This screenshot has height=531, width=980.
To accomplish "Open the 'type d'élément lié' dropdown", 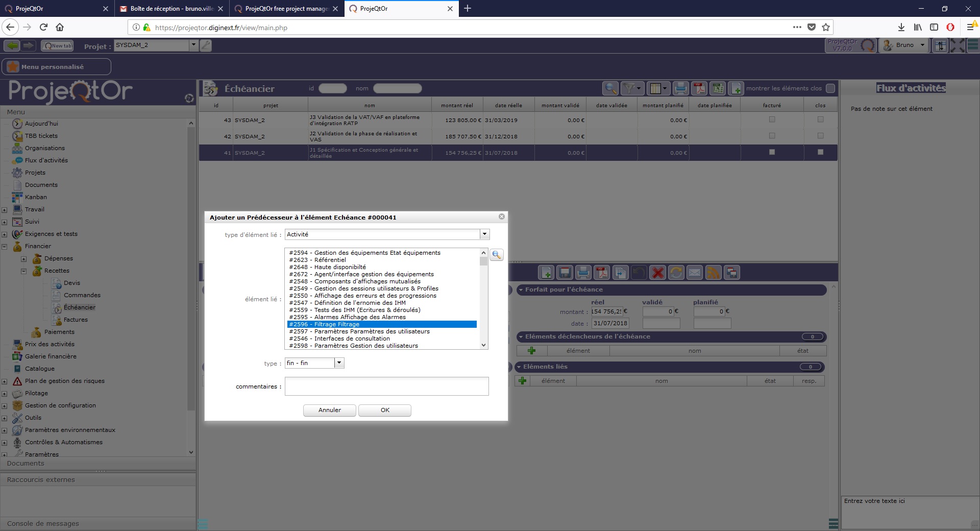I will [x=484, y=234].
